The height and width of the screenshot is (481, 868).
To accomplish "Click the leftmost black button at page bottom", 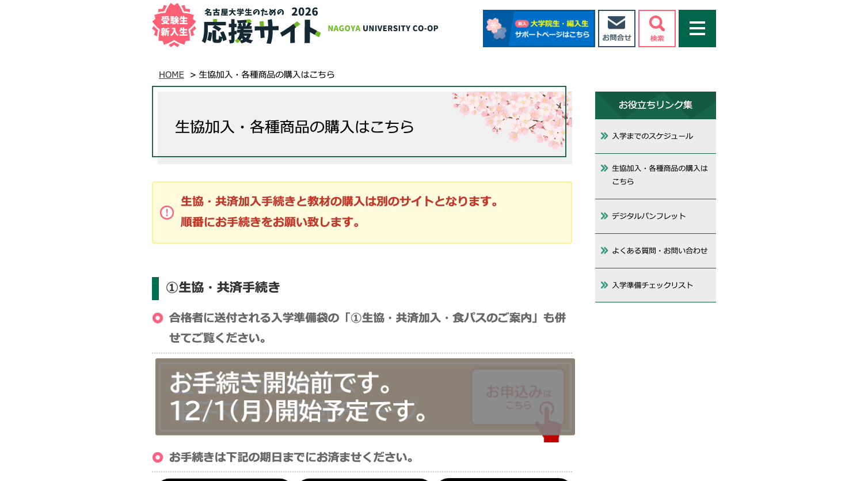I will pyautogui.click(x=224, y=479).
